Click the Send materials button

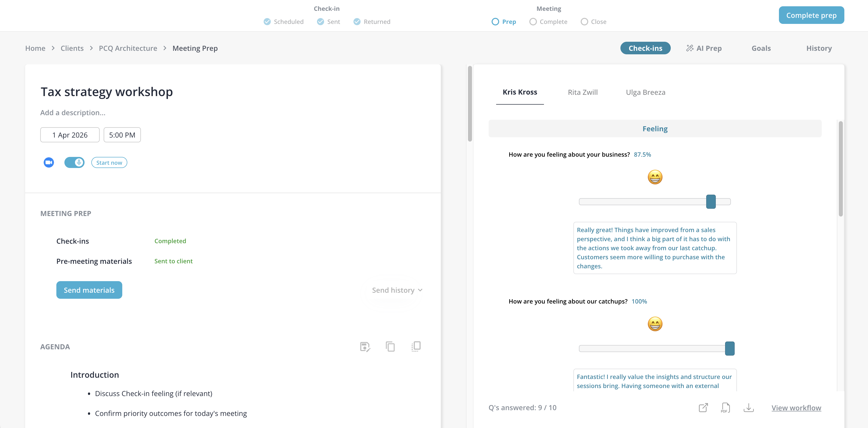tap(89, 290)
